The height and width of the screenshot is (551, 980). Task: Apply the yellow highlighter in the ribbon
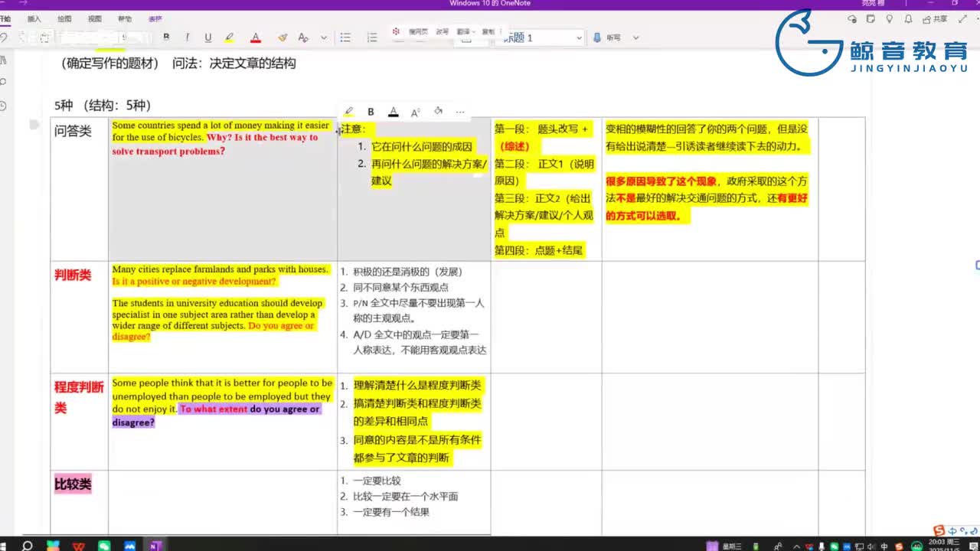click(229, 37)
